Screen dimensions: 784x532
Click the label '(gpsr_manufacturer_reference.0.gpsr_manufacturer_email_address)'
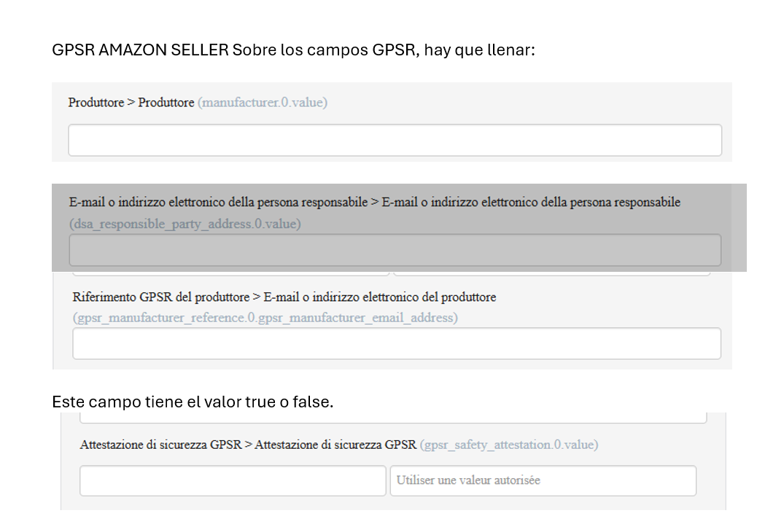click(265, 318)
